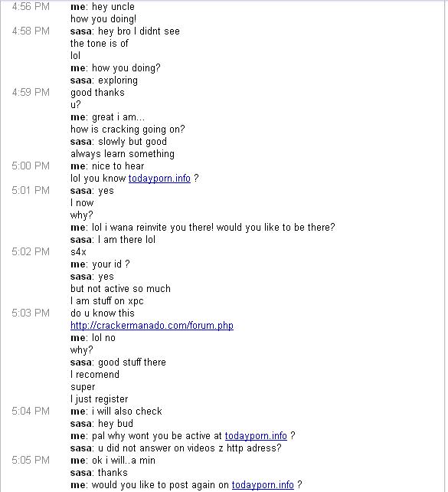Click the 5:03 PM timestamp
Screen dimensions: 448x492
[x=31, y=313]
